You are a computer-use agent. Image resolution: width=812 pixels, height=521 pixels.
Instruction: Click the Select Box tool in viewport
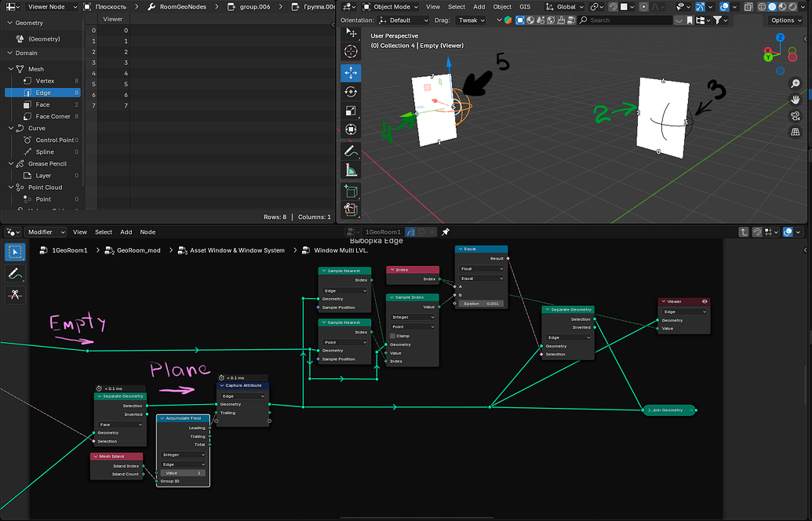click(351, 33)
